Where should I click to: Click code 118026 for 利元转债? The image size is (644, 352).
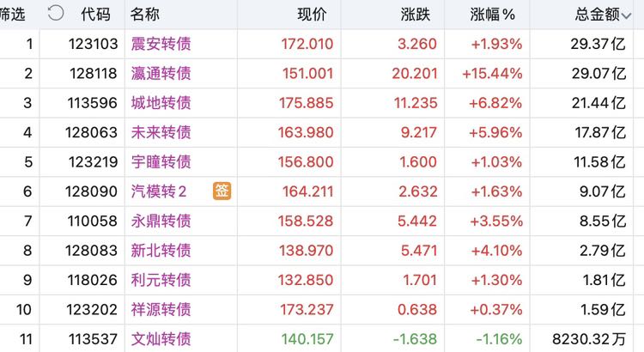[93, 280]
